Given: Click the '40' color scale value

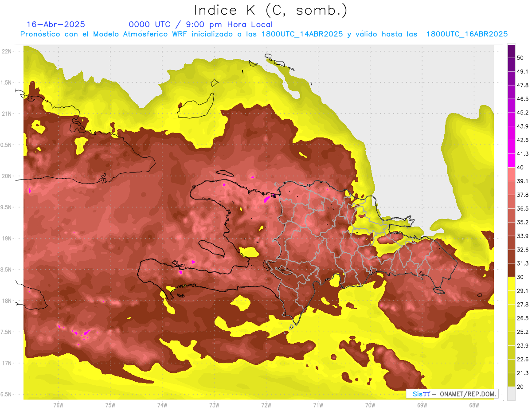Looking at the screenshot, I should click(520, 168).
